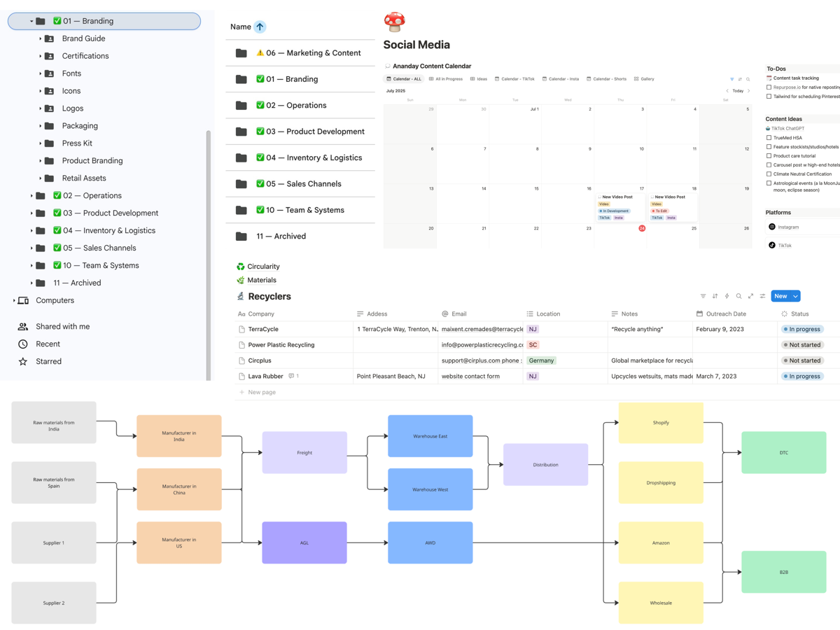This screenshot has width=840, height=630.
Task: Switch to the All in Progress tab
Action: [x=446, y=79]
